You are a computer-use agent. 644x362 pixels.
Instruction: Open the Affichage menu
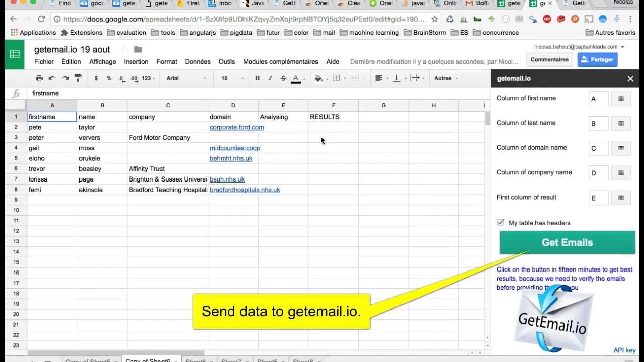click(x=102, y=62)
